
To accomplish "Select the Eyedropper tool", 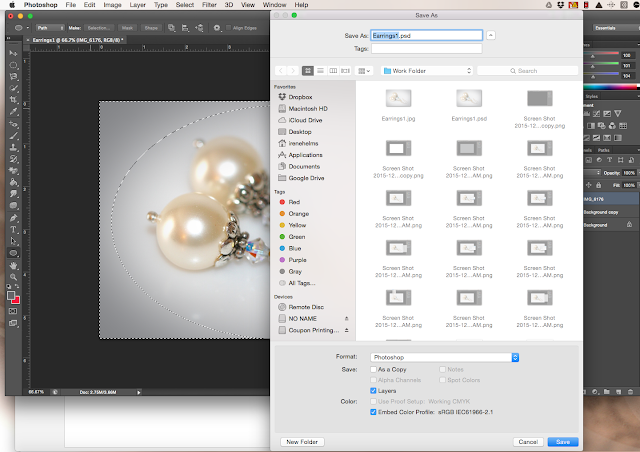I will tap(13, 111).
